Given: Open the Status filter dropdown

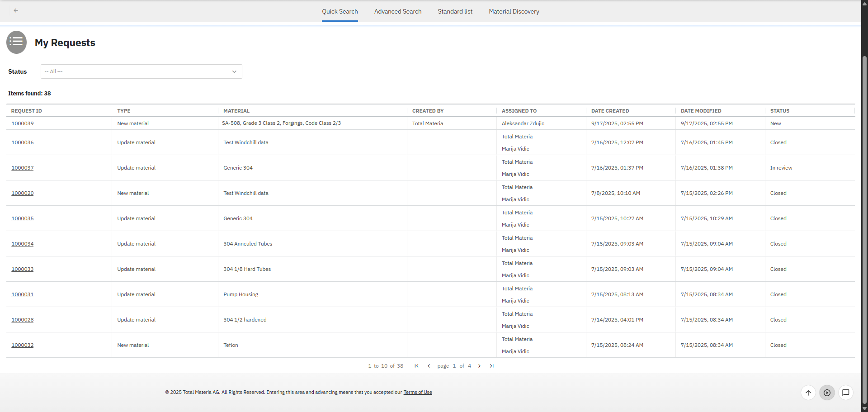Looking at the screenshot, I should click(141, 71).
